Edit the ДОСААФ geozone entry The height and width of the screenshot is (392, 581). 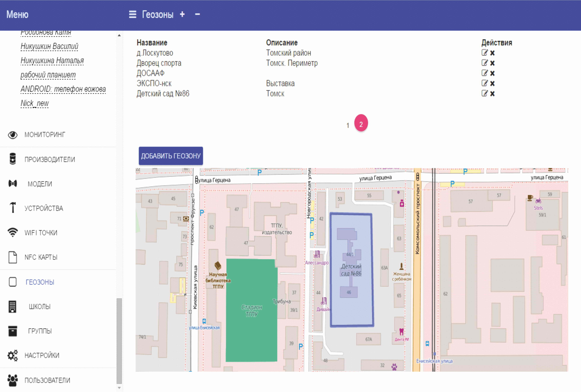[485, 73]
